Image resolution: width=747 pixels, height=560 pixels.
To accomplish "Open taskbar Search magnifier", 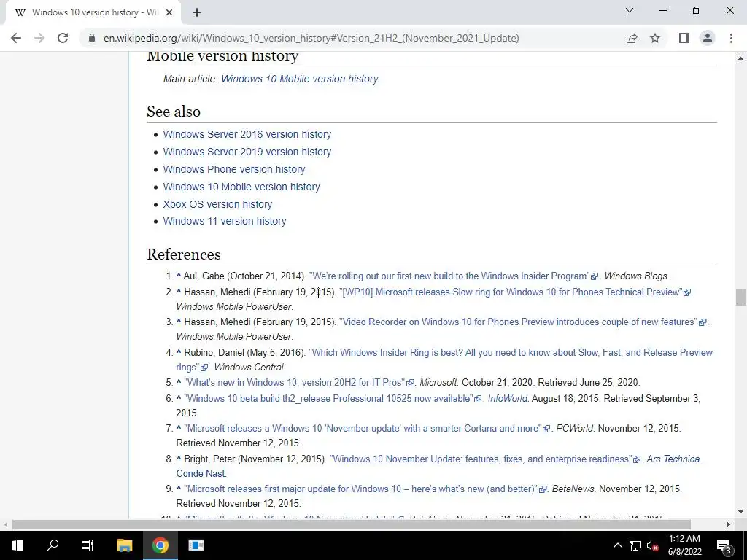I will [53, 545].
